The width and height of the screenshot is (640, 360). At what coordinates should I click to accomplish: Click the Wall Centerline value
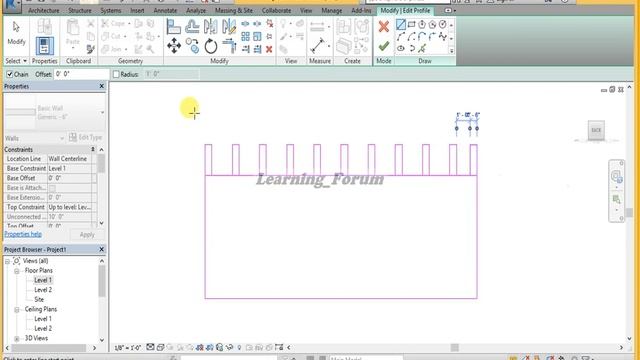69,159
